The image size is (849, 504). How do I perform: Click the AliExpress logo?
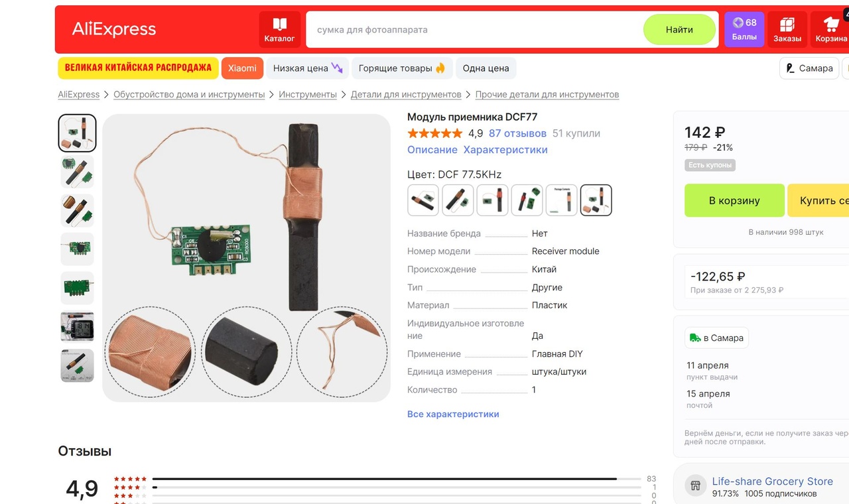(114, 29)
